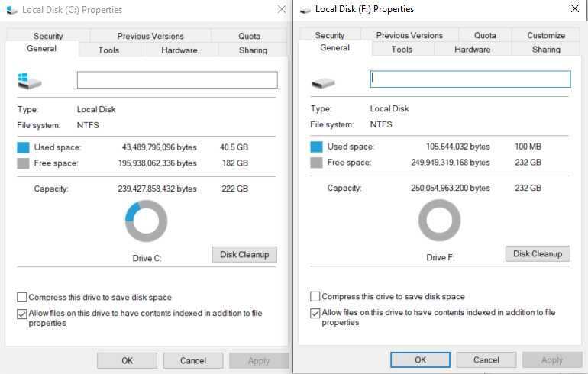Enable compress this drive for F: disk
The image size is (588, 374).
315,297
